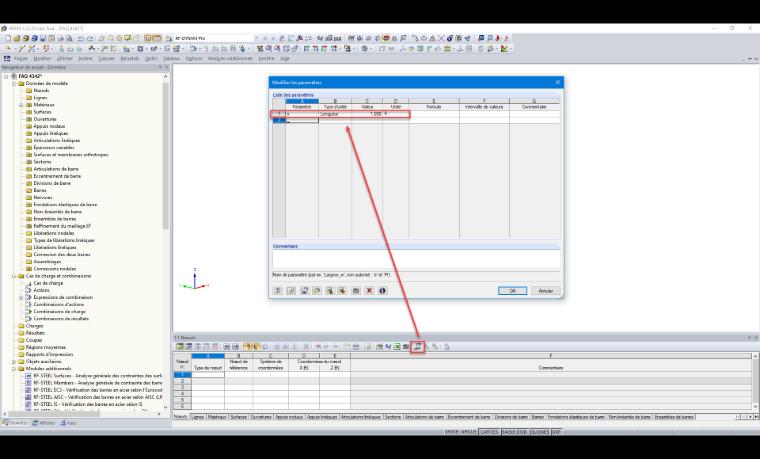Close the Modifier les paramètres dialog

pos(557,82)
